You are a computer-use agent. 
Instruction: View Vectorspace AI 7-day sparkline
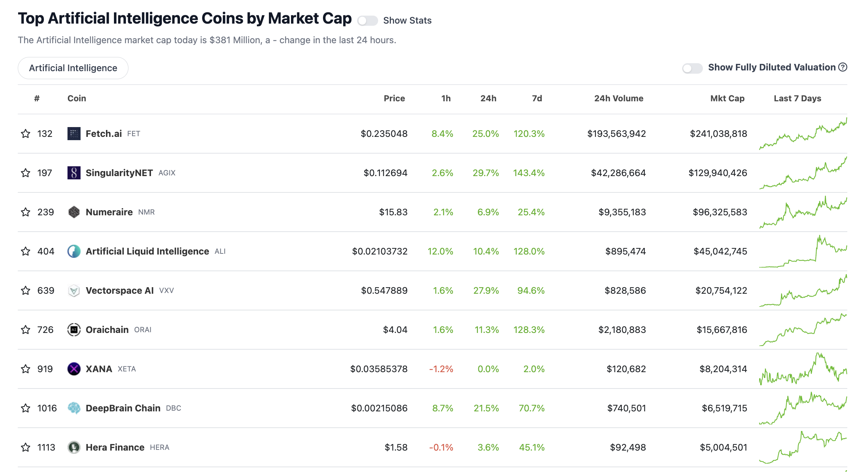(803, 290)
